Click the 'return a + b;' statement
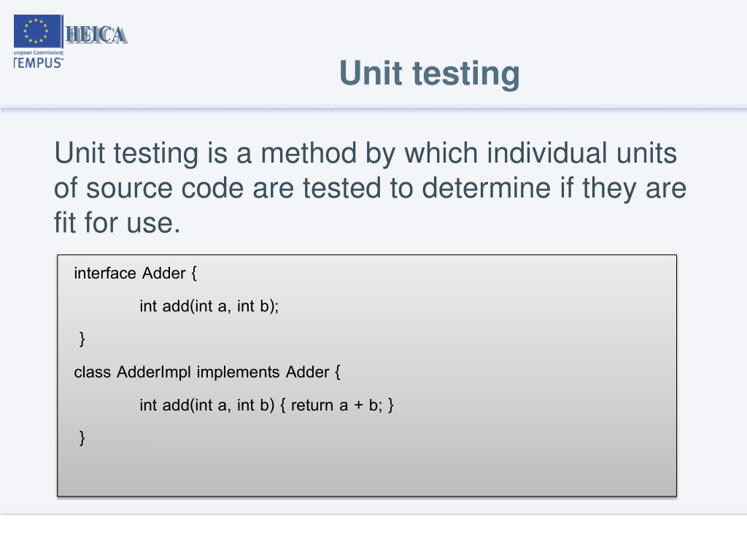The image size is (747, 560). coord(336,405)
